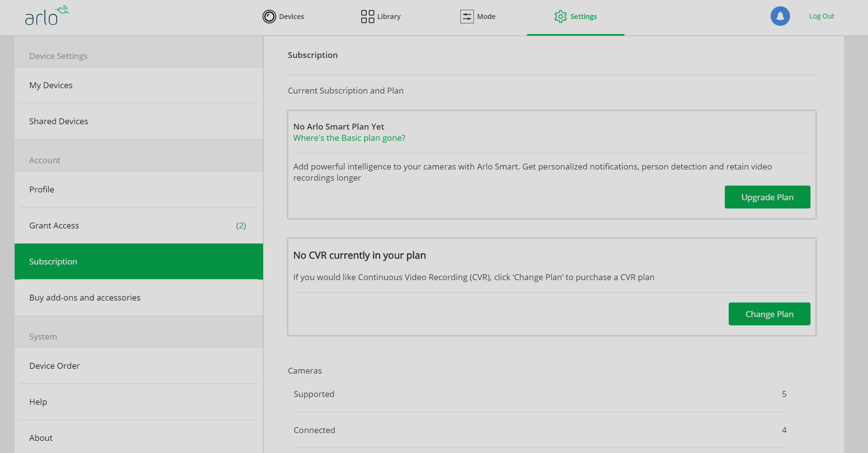The image size is (868, 453).
Task: Open Buy add-ons and accessories
Action: (139, 298)
